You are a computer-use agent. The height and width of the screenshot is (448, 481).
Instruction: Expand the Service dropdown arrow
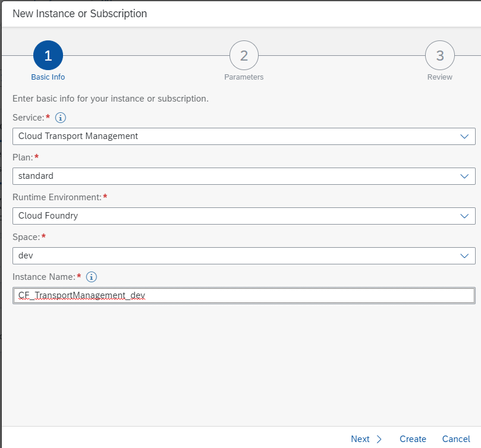(464, 136)
